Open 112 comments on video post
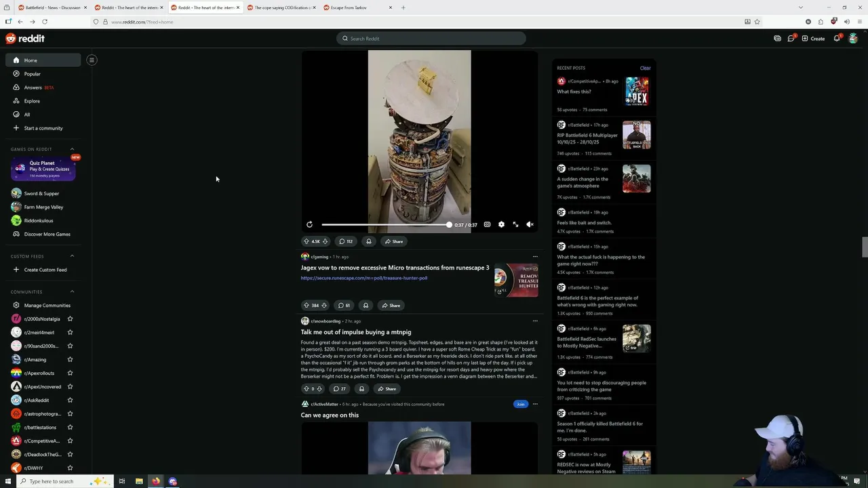 point(346,241)
